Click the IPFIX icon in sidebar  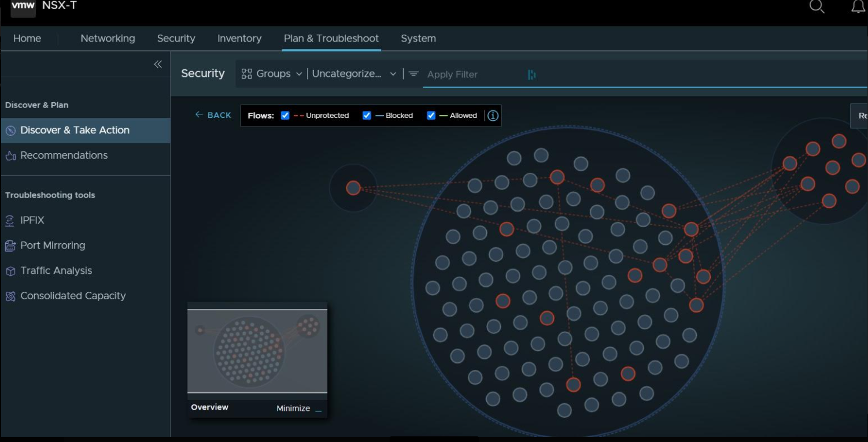click(10, 221)
